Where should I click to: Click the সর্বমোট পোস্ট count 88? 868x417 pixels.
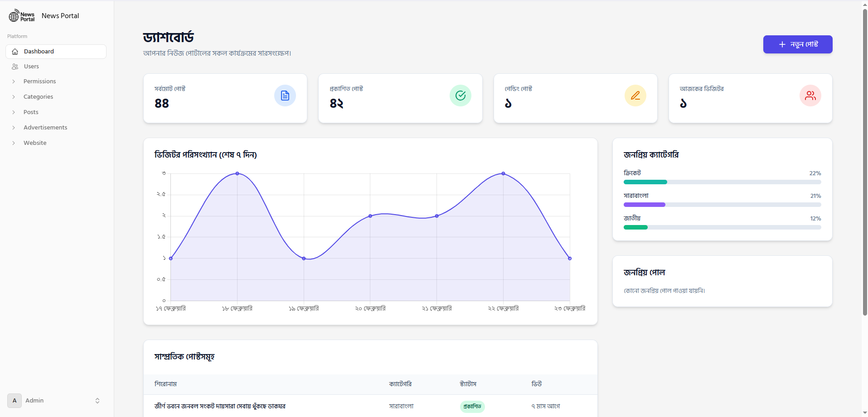[162, 104]
